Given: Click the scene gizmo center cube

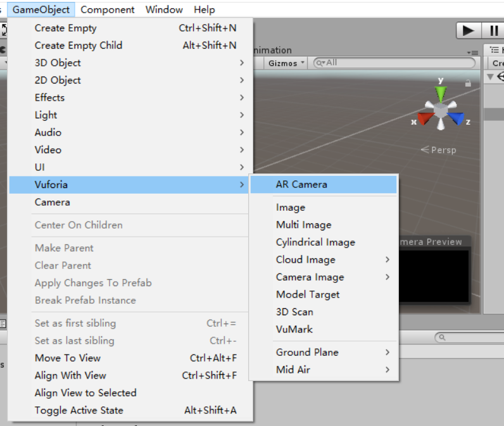Looking at the screenshot, I should tap(441, 111).
